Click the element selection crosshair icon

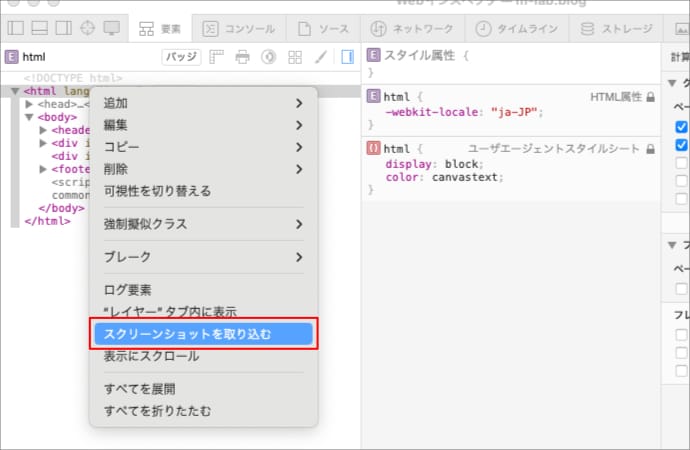[x=87, y=28]
